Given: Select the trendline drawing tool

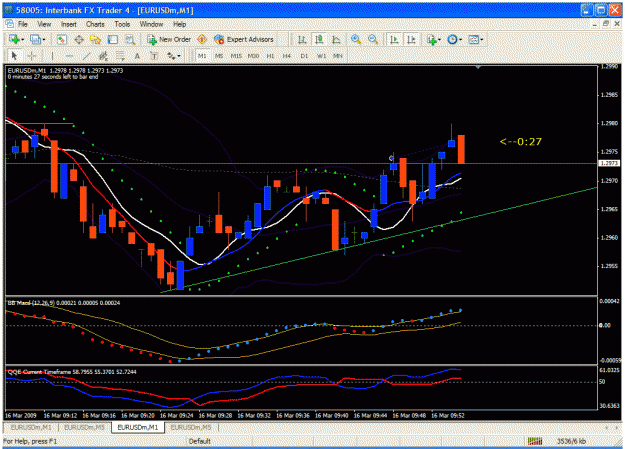Looking at the screenshot, I should coord(86,56).
